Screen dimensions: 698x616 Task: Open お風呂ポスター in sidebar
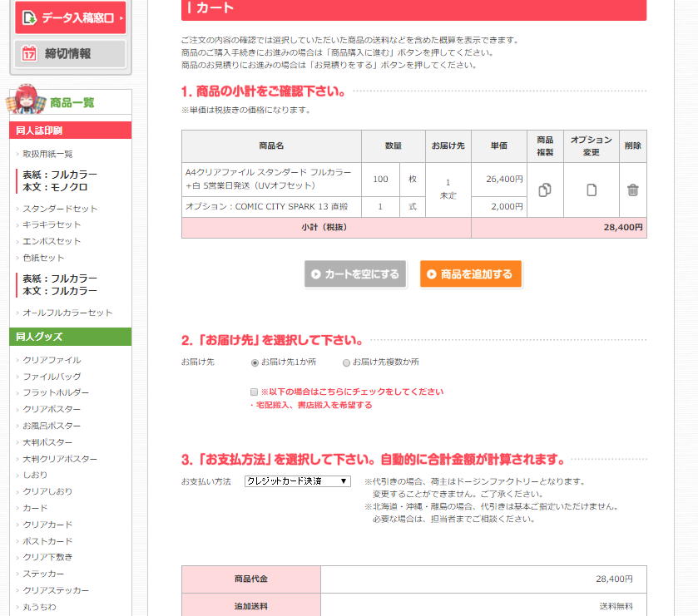point(52,426)
